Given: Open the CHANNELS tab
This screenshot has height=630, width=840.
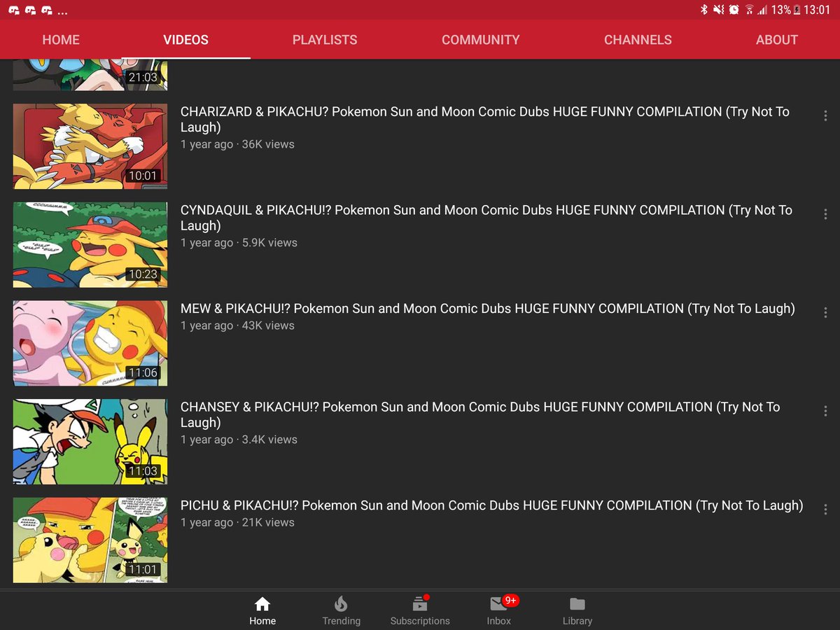Looking at the screenshot, I should click(638, 40).
